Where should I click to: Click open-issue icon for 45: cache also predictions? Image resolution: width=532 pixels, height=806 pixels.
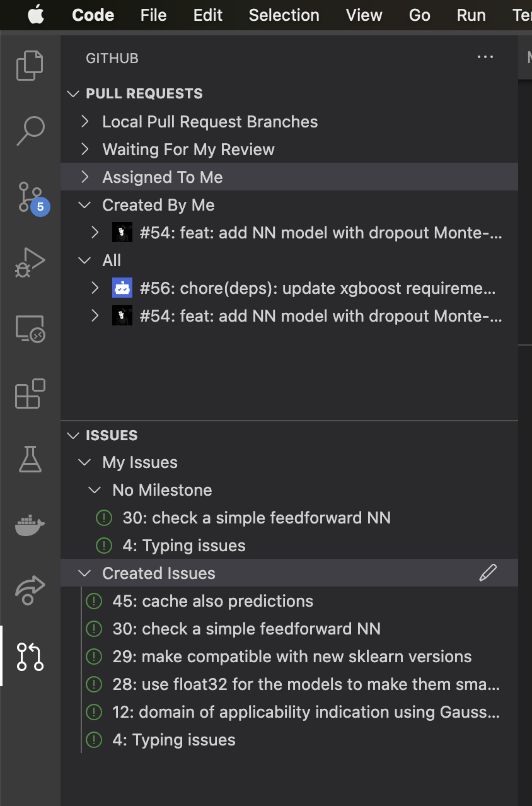pyautogui.click(x=93, y=601)
